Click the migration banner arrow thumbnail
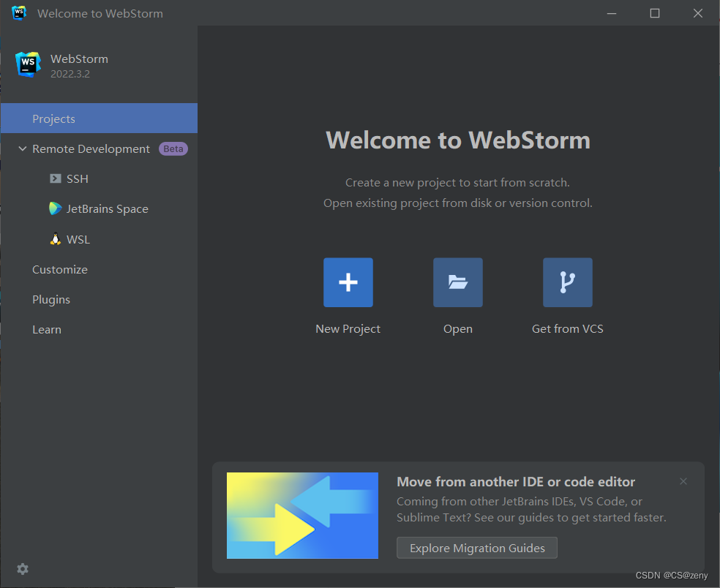The height and width of the screenshot is (588, 720). [302, 515]
